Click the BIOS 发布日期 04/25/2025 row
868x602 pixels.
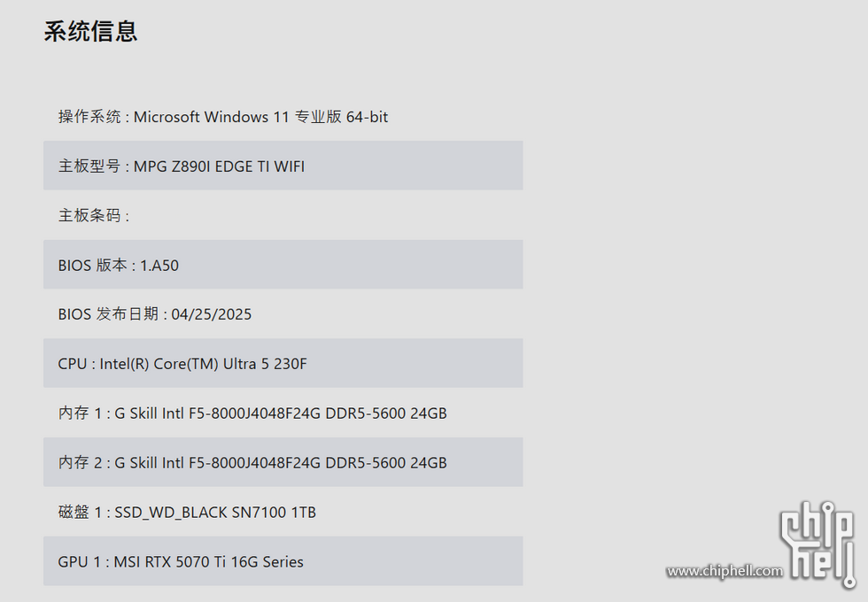click(283, 313)
